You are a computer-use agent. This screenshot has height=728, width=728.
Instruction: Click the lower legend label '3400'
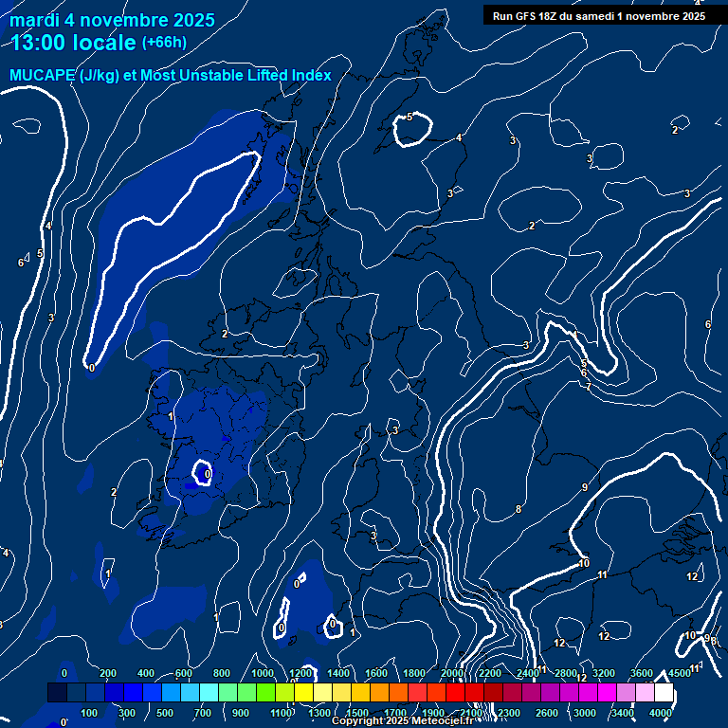pos(623,713)
